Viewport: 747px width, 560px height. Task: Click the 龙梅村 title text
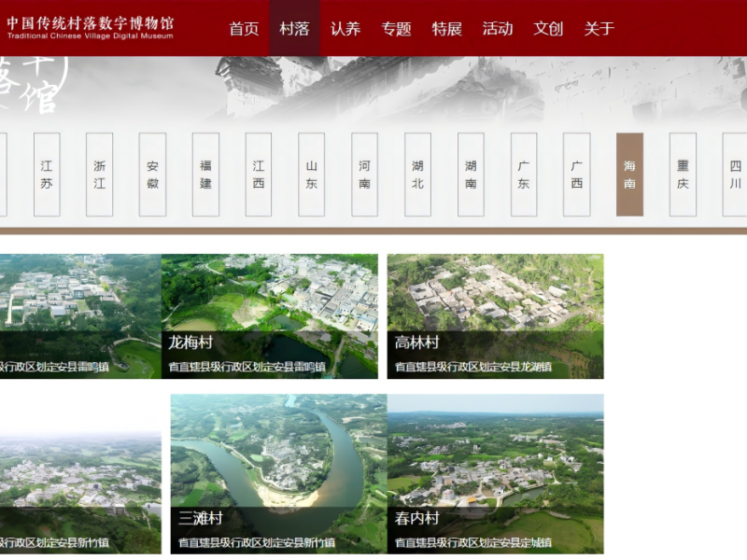click(190, 342)
